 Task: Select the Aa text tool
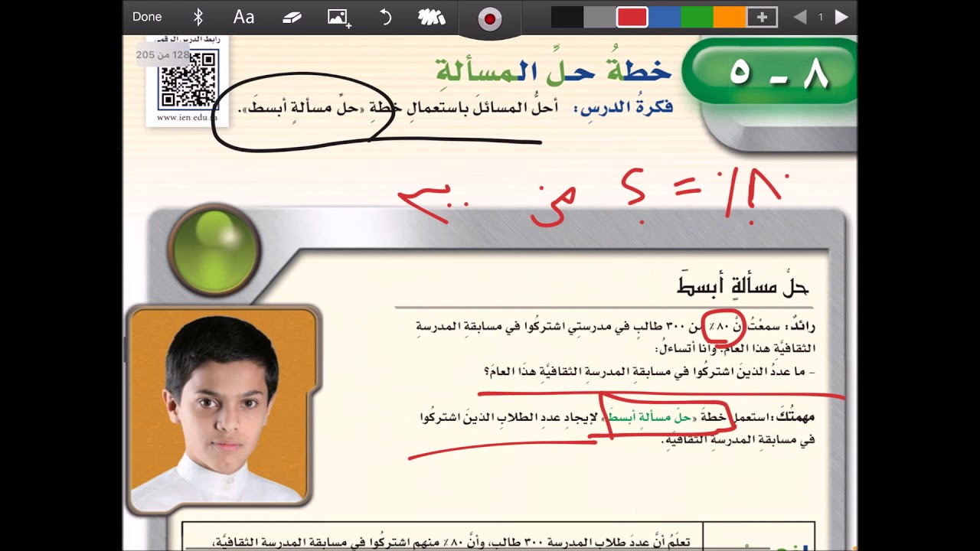(x=243, y=17)
